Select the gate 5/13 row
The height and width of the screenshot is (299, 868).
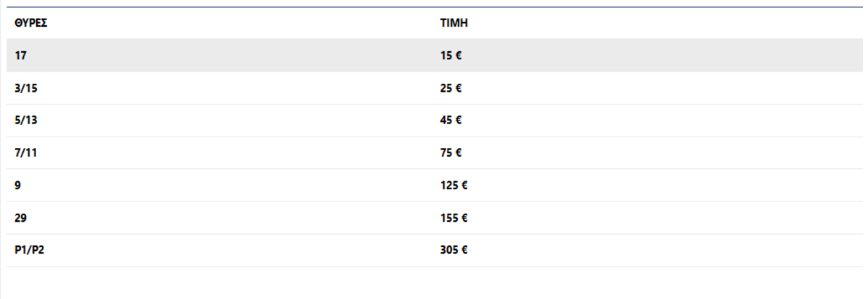coord(435,121)
